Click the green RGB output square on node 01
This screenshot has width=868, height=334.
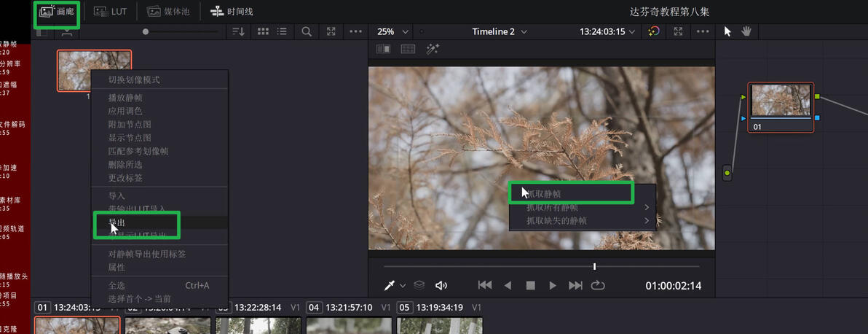pyautogui.click(x=817, y=96)
